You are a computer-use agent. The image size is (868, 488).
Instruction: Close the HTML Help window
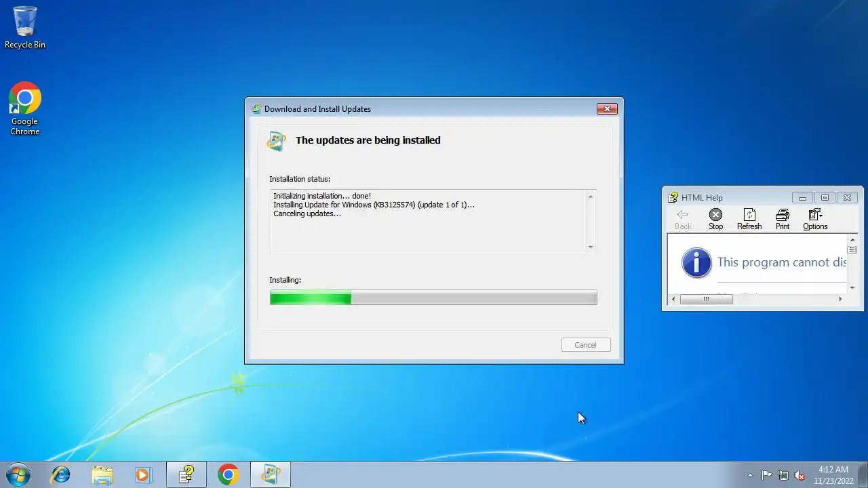click(847, 198)
